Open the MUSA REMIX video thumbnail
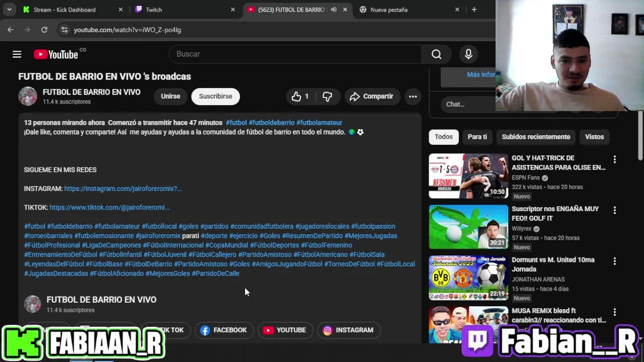 (x=468, y=325)
